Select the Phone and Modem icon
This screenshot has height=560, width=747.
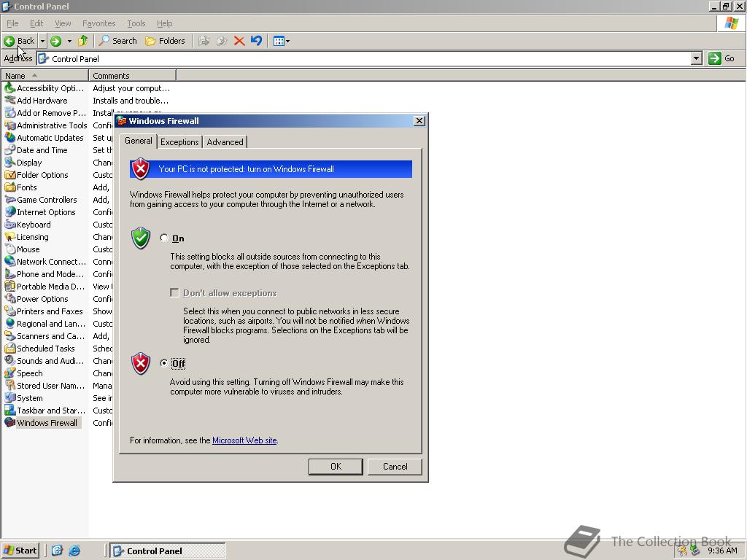coord(9,273)
